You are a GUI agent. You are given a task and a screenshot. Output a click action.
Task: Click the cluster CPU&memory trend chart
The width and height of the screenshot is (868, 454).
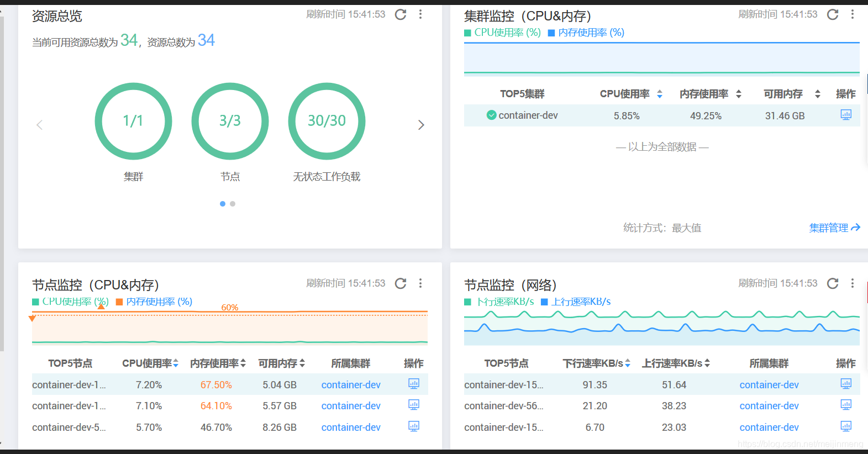[x=662, y=58]
